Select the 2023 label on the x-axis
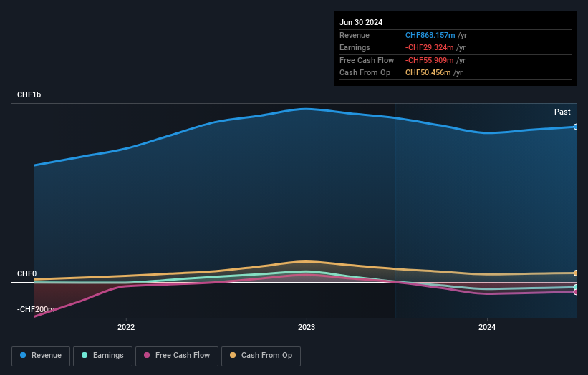The height and width of the screenshot is (375, 588). click(307, 327)
